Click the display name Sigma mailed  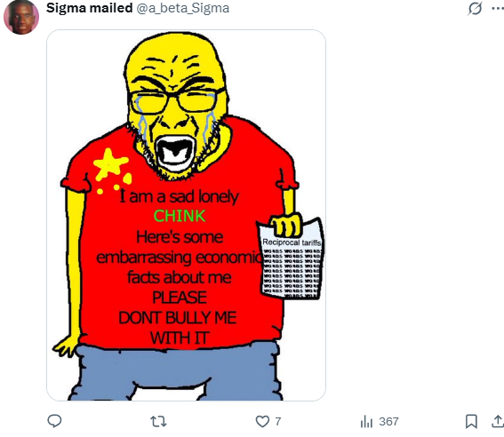(90, 8)
